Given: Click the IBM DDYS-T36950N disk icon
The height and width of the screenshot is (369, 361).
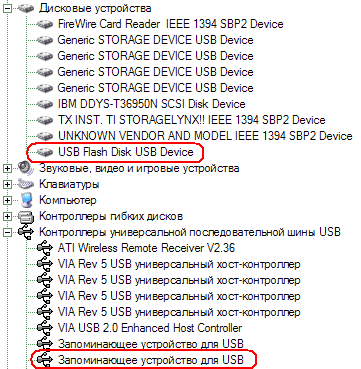Looking at the screenshot, I should point(45,104).
